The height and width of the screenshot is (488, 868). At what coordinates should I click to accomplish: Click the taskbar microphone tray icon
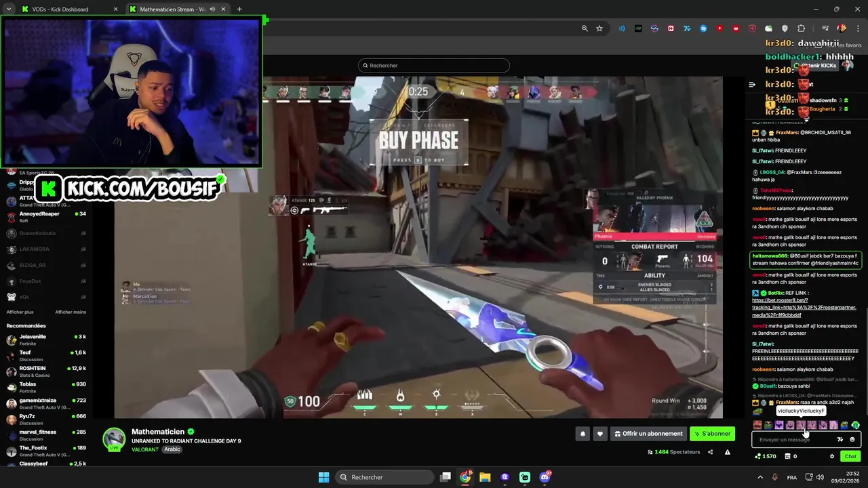[x=774, y=477]
